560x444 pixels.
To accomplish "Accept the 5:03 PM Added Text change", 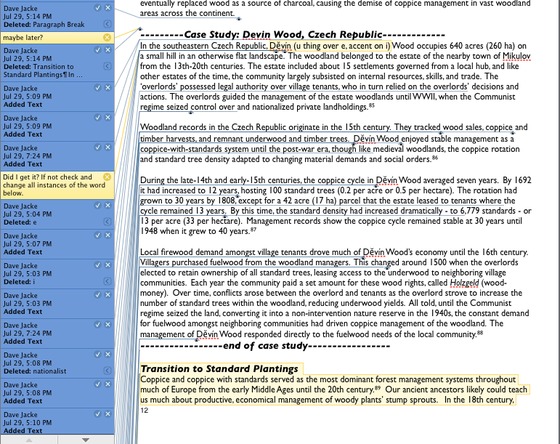I will coord(98,295).
